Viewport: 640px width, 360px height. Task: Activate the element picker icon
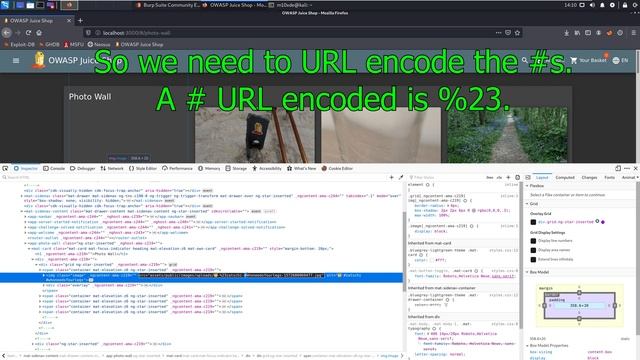pyautogui.click(x=5, y=168)
